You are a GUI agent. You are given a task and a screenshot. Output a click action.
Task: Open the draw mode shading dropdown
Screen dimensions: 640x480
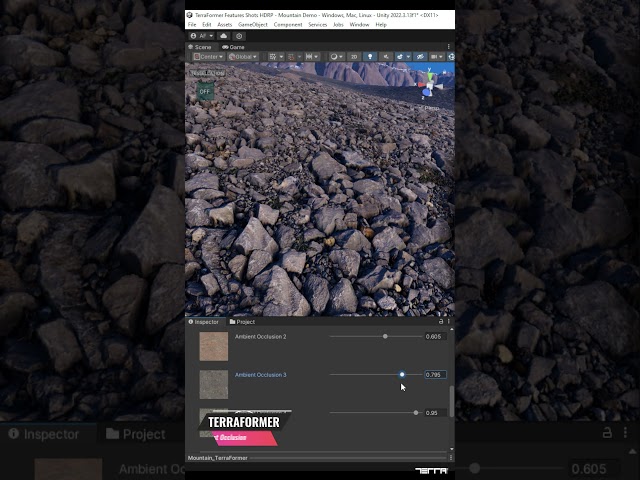337,57
